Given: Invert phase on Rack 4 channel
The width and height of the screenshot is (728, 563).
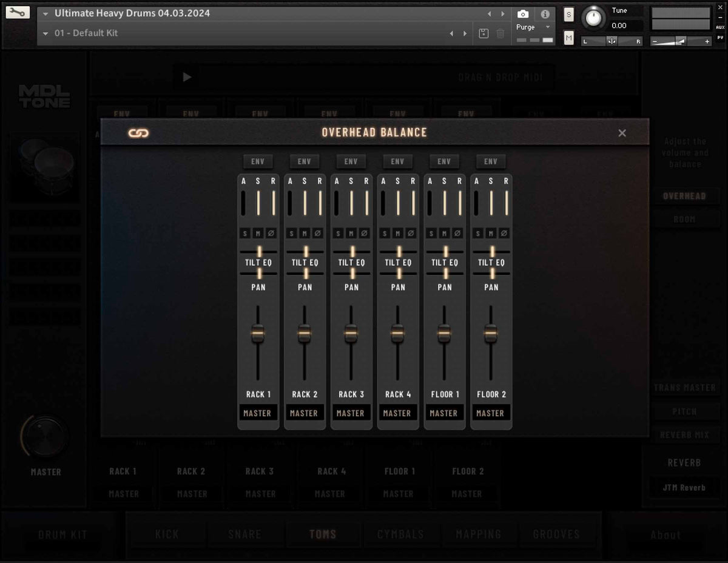Looking at the screenshot, I should [411, 233].
